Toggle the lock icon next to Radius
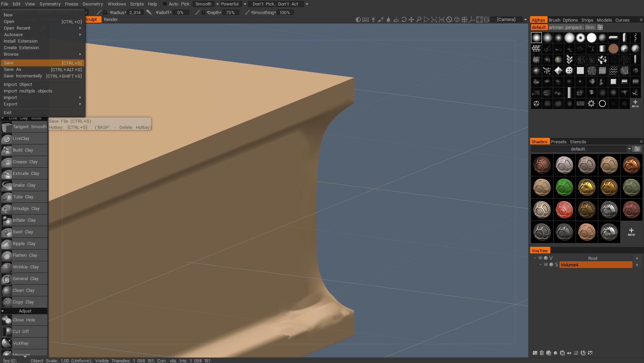The height and width of the screenshot is (363, 644). [105, 12]
